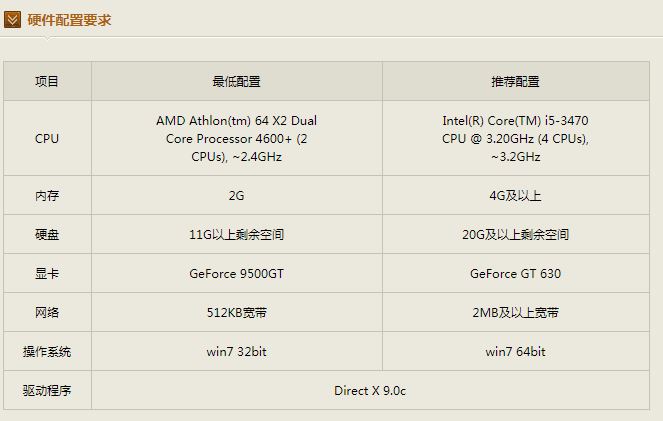The width and height of the screenshot is (663, 421).
Task: Select the 20G及以上剩余空间 cell
Action: 515,235
